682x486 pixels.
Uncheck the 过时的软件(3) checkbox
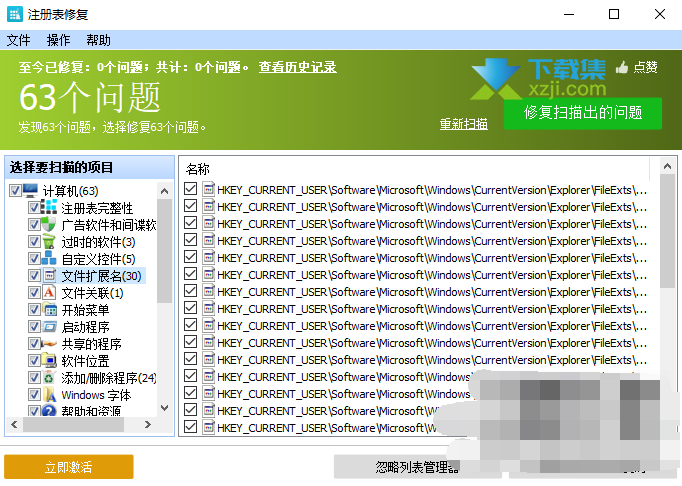[34, 241]
